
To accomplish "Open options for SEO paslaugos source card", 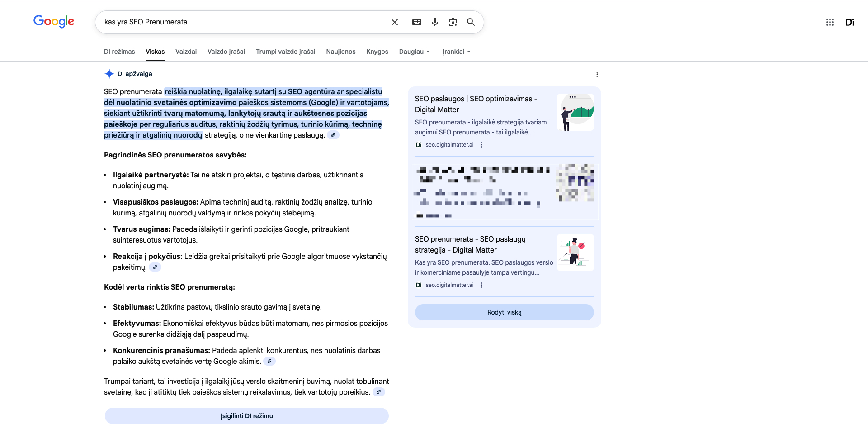I will coord(481,145).
